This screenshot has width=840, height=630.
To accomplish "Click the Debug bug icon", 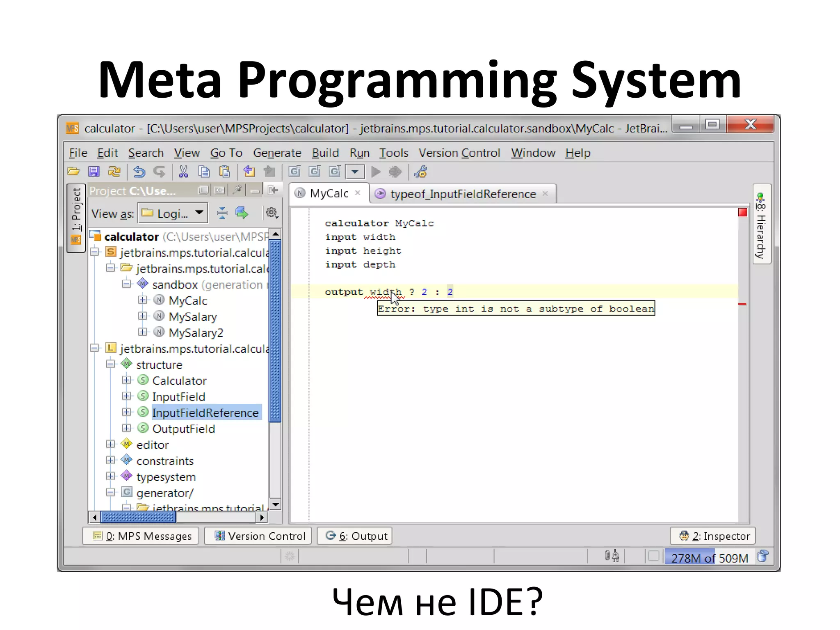I will pyautogui.click(x=395, y=172).
